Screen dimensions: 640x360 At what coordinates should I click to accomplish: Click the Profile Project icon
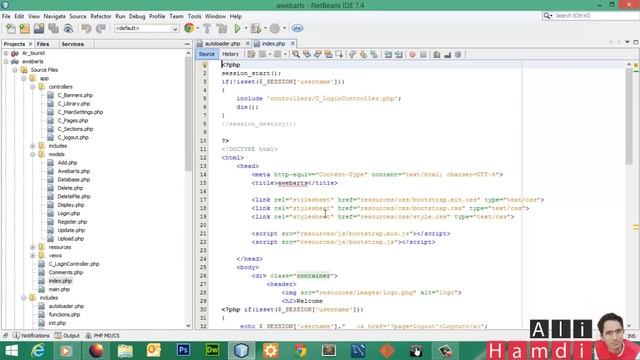click(x=275, y=29)
